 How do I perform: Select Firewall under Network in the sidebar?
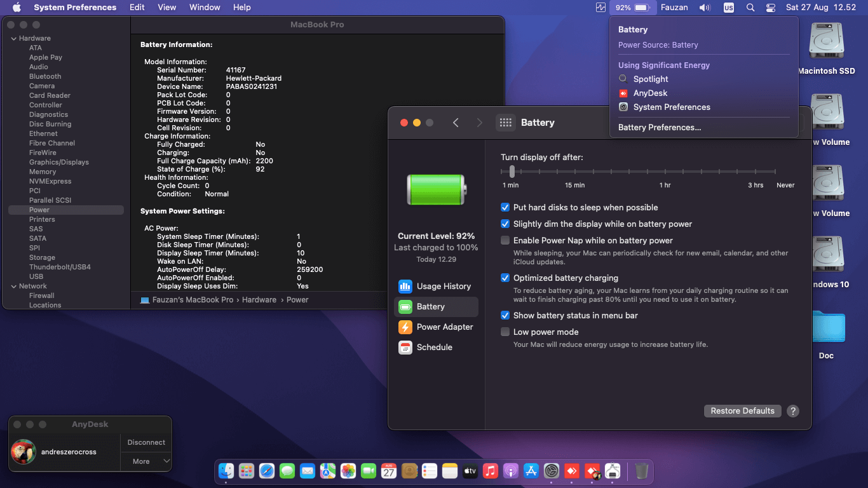pyautogui.click(x=42, y=295)
